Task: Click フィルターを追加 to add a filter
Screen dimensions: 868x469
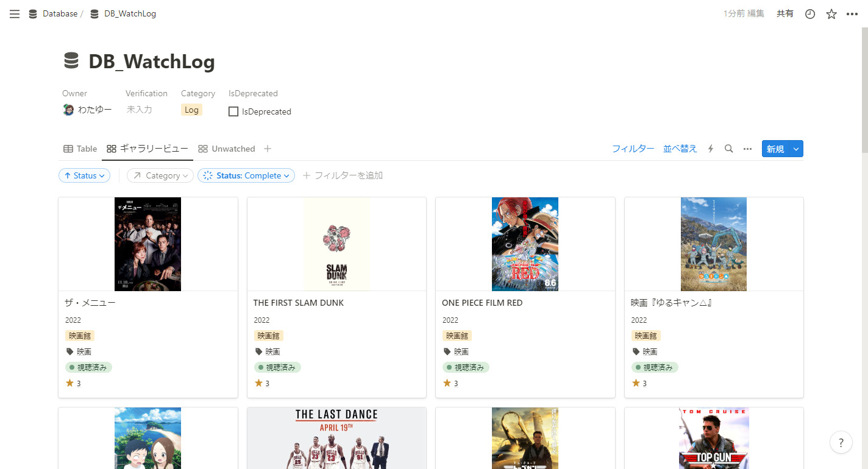Action: click(x=343, y=175)
